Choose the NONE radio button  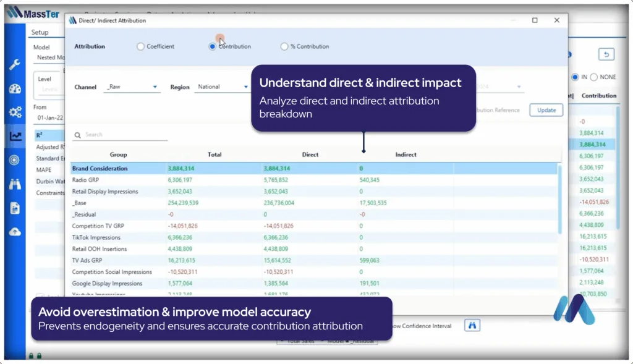click(594, 77)
